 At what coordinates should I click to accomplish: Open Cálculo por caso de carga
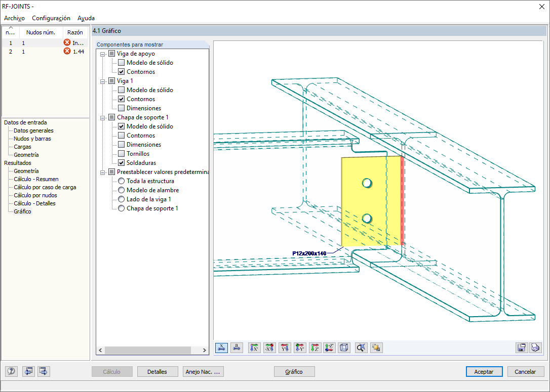tap(45, 187)
